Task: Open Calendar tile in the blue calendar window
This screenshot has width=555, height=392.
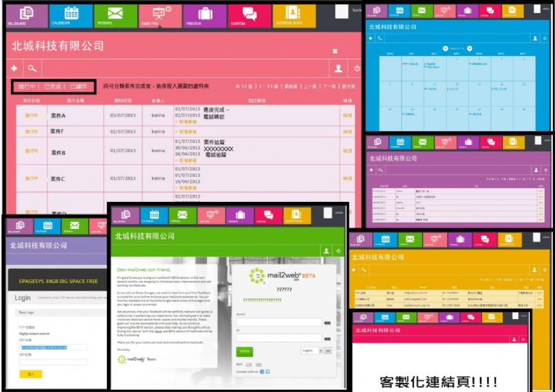Action: point(400,11)
